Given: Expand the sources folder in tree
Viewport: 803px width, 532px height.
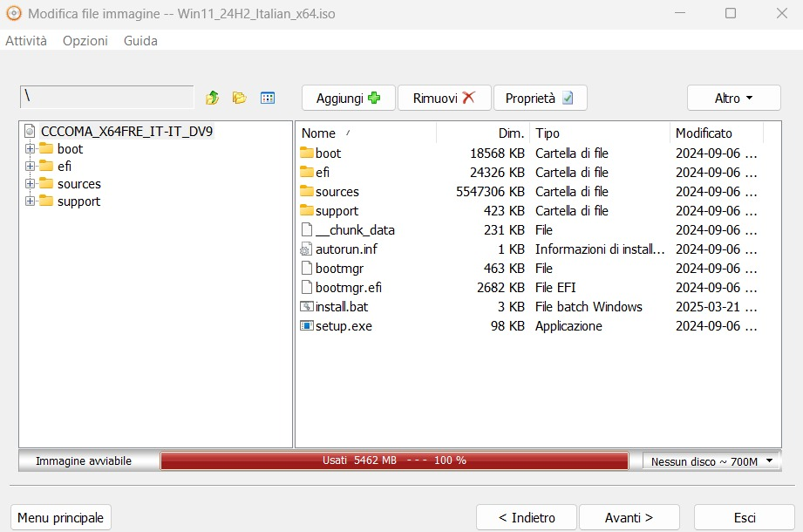Looking at the screenshot, I should (x=30, y=183).
